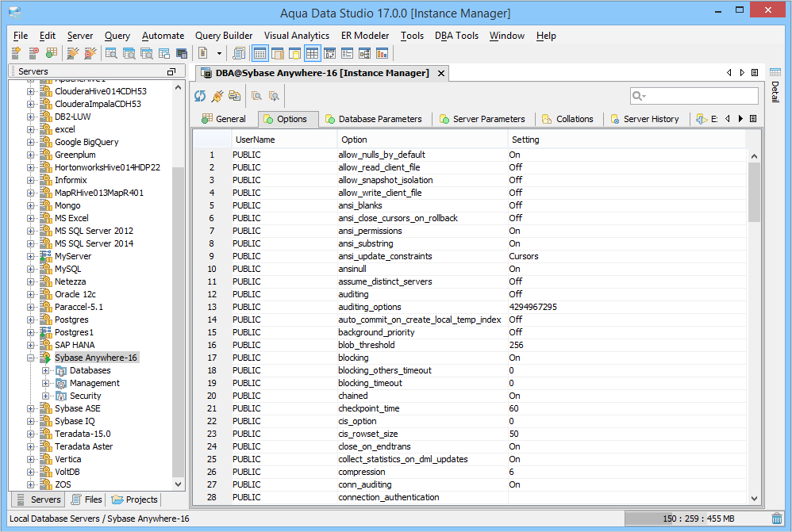Open the search field magnifier dropdown
The image size is (792, 532).
[x=639, y=96]
